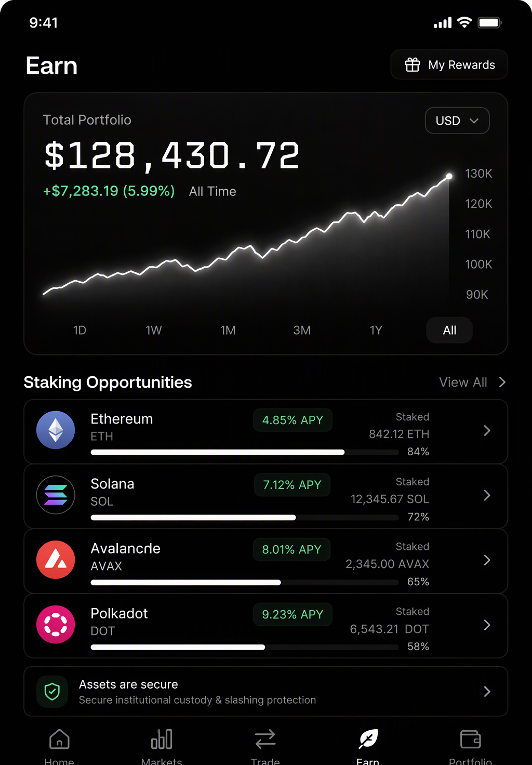Image resolution: width=532 pixels, height=765 pixels.
Task: Tap View All staking opportunities
Action: 472,382
